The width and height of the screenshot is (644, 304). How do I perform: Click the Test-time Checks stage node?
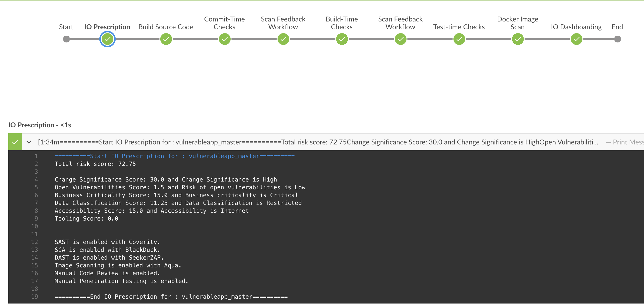pyautogui.click(x=459, y=39)
